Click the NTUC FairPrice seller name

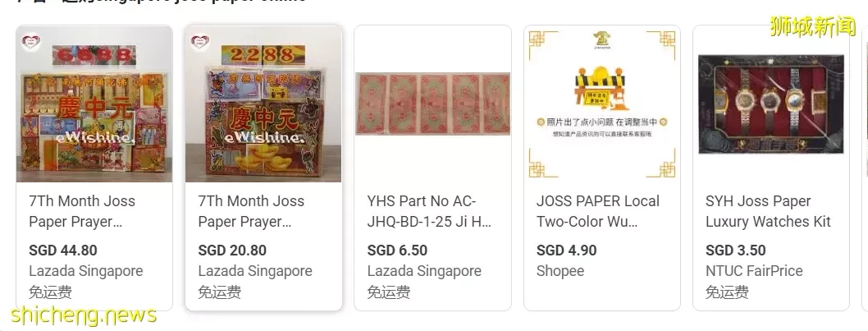coord(754,271)
